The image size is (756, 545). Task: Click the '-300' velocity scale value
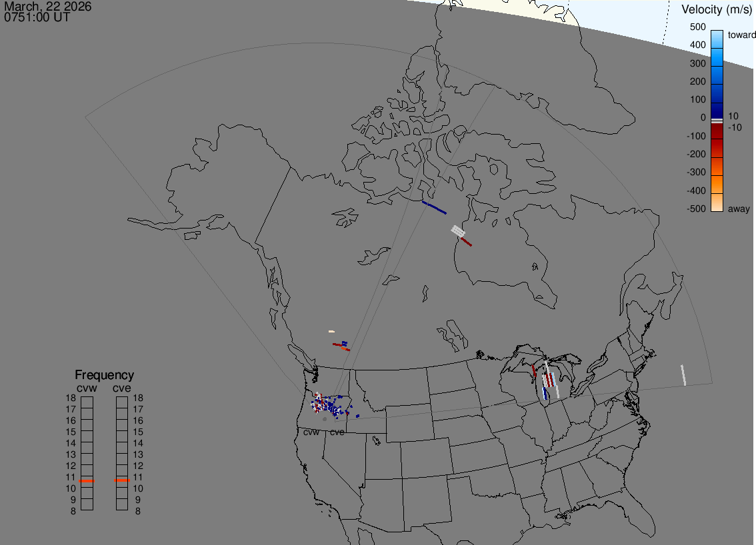(696, 172)
